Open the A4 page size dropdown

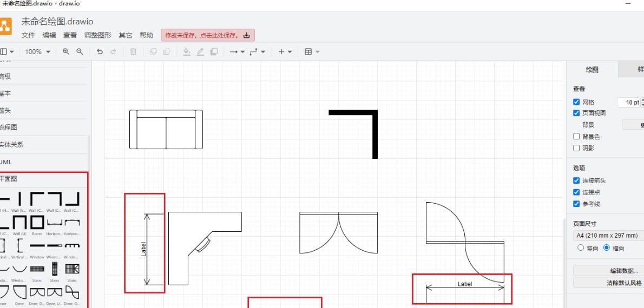coord(608,236)
